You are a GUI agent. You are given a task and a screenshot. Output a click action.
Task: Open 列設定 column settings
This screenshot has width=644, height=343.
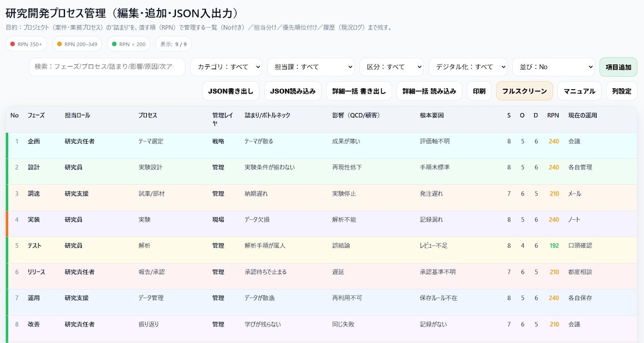coord(621,91)
